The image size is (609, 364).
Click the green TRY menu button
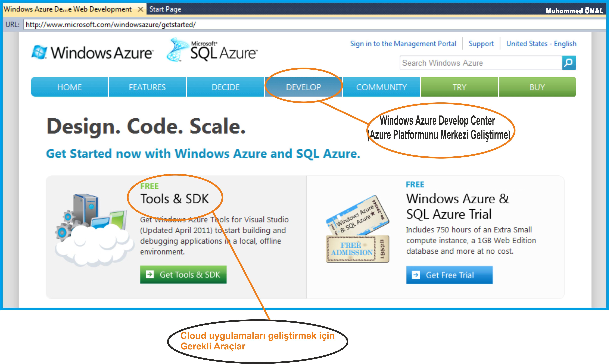(459, 87)
